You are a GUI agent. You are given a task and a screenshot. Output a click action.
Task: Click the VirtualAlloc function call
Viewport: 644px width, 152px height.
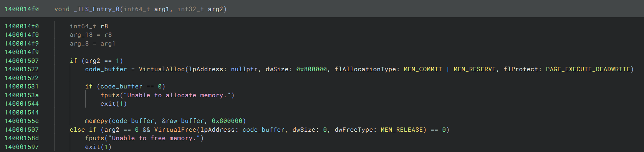point(162,69)
